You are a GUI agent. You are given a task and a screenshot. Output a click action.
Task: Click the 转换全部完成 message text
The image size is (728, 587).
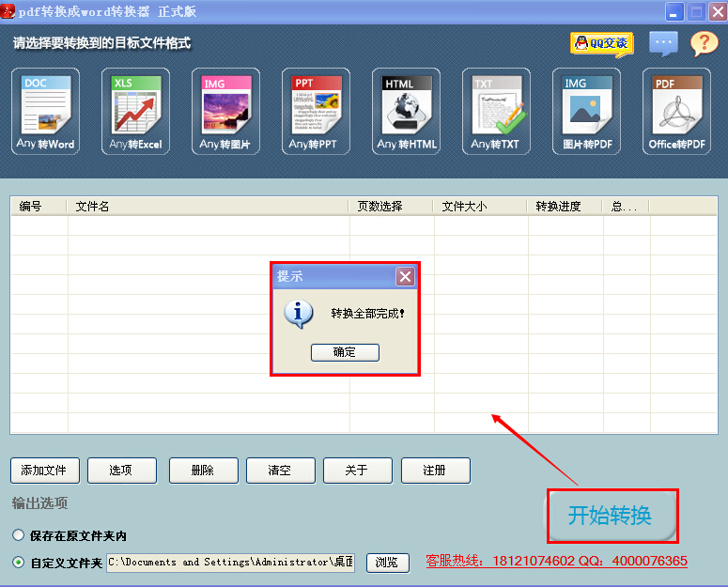(367, 314)
